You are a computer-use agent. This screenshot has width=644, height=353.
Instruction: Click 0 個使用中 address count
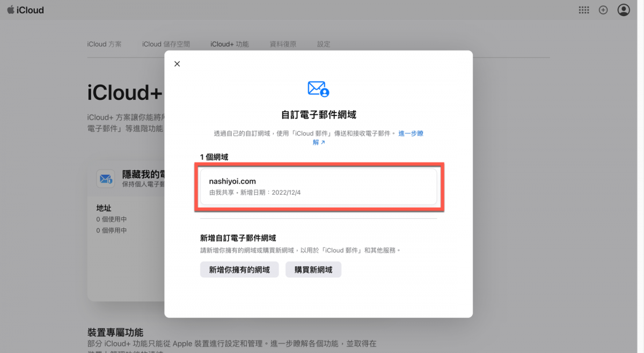tap(112, 219)
